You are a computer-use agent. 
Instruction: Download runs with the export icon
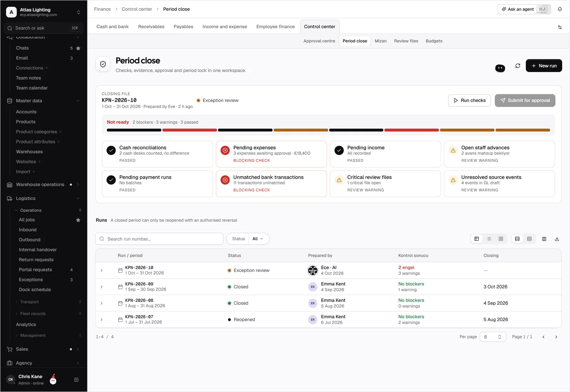point(557,239)
